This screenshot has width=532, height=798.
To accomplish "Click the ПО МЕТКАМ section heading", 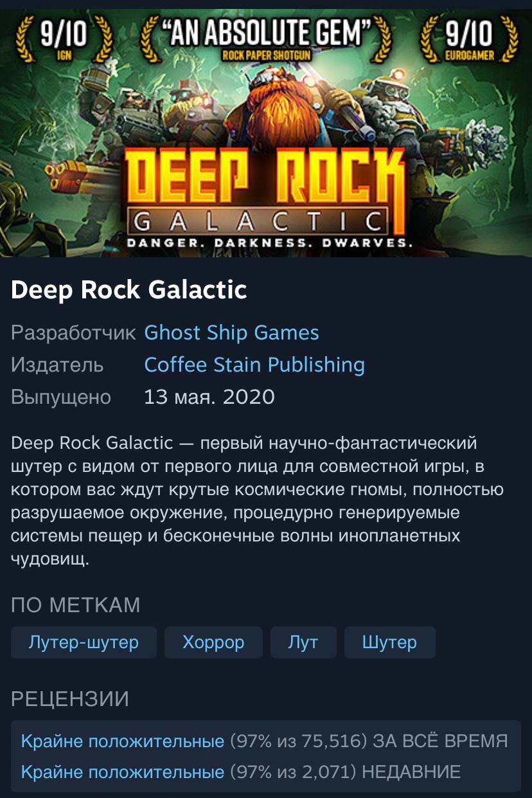I will 76,605.
